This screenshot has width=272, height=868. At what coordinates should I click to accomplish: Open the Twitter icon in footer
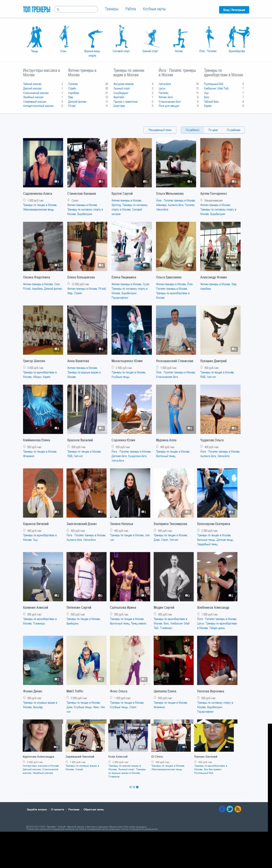click(230, 809)
